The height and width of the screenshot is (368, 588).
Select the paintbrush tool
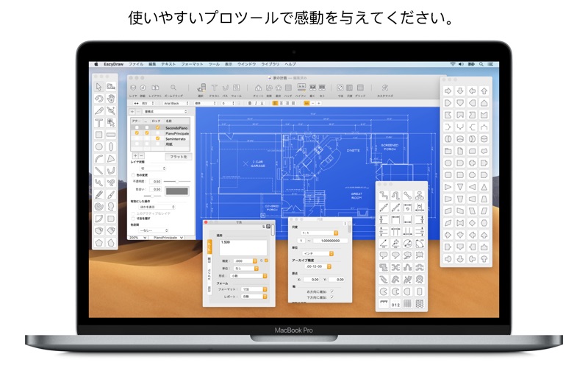click(111, 194)
